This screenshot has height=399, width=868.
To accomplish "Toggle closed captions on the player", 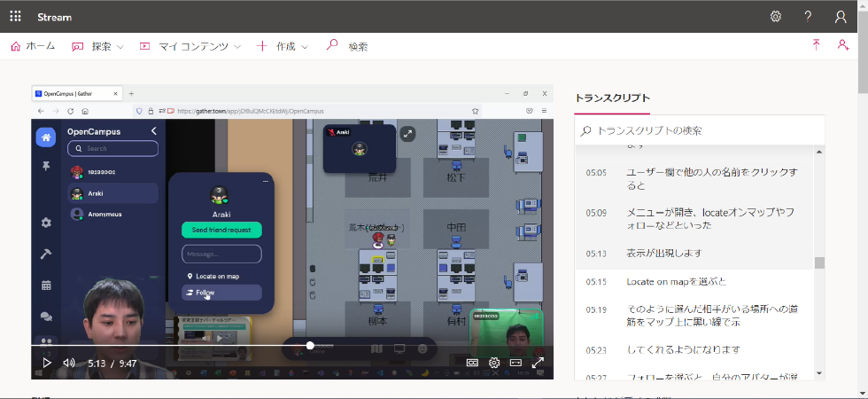I will (x=472, y=363).
